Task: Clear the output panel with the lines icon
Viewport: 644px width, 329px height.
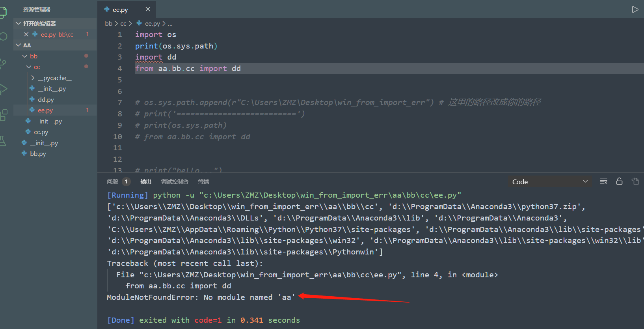Action: [x=603, y=181]
